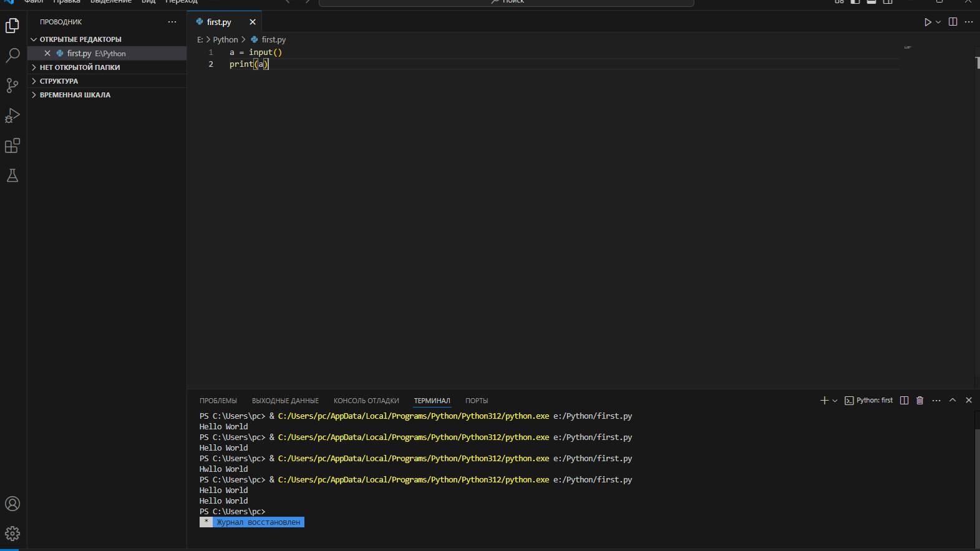Switch to the ПРОБЛЕМЫ panel tab
The height and width of the screenshot is (551, 980).
tap(218, 401)
